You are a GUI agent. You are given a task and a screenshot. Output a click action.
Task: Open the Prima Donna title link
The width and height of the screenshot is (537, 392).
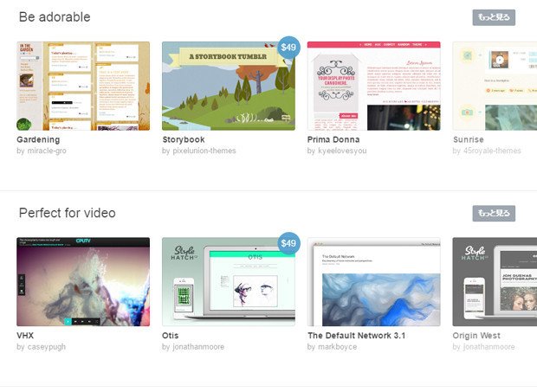click(x=333, y=139)
